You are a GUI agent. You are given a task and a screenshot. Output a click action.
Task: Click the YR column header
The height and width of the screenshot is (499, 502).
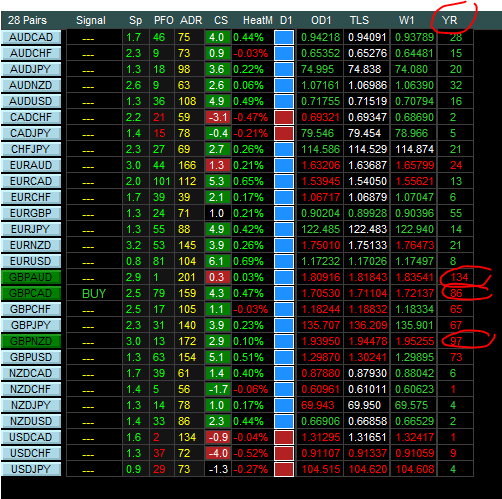pyautogui.click(x=449, y=20)
